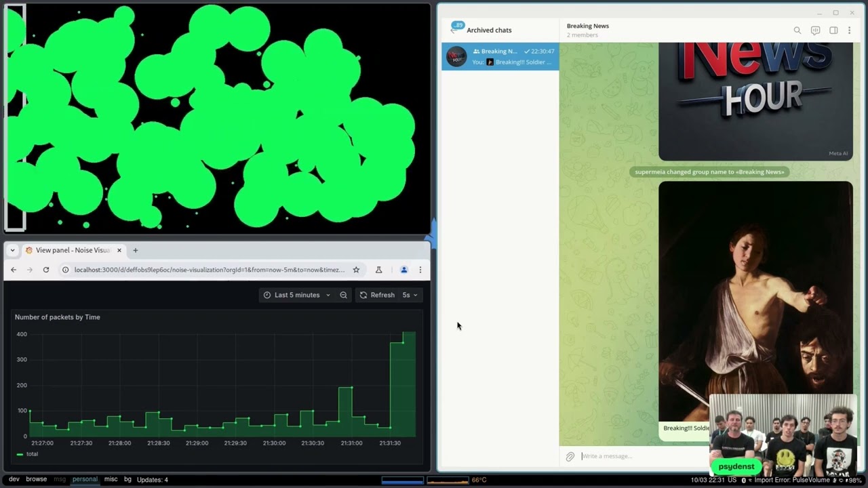Click the Breaking News group avatar

click(456, 56)
